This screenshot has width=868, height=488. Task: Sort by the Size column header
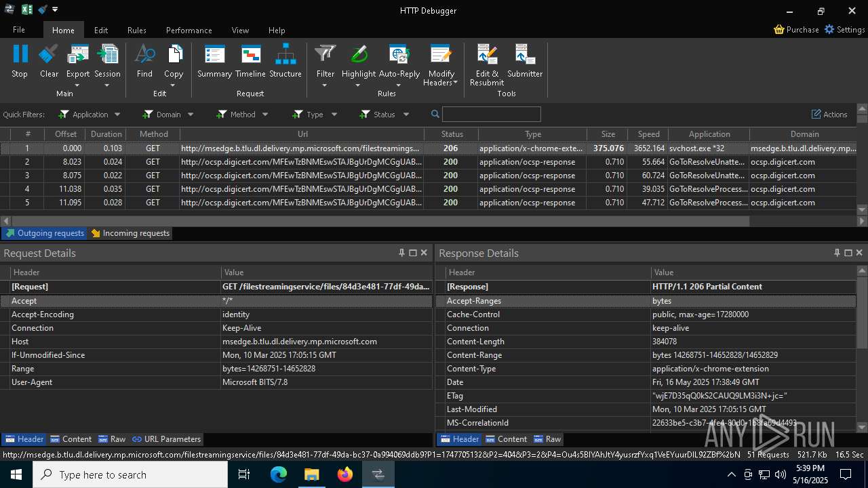click(x=608, y=134)
